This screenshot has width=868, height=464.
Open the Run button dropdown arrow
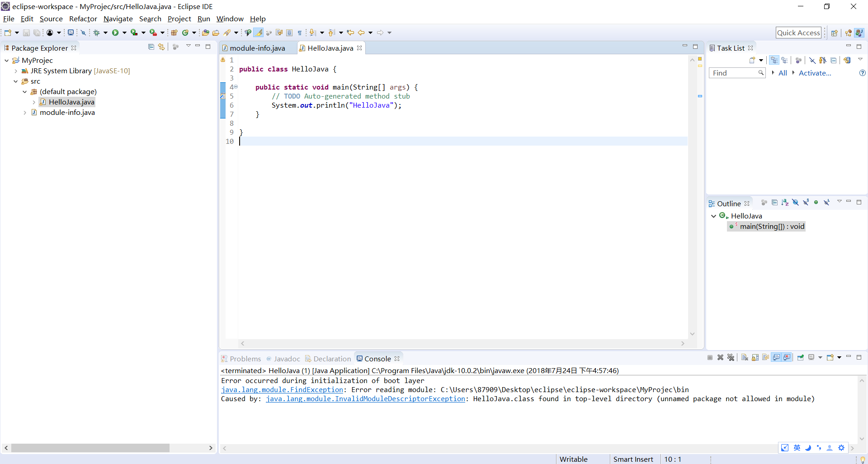124,33
